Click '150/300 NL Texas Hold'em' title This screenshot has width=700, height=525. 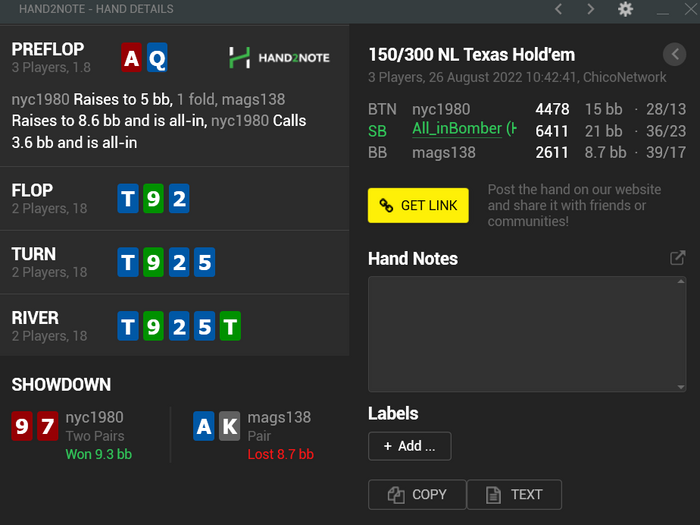471,55
